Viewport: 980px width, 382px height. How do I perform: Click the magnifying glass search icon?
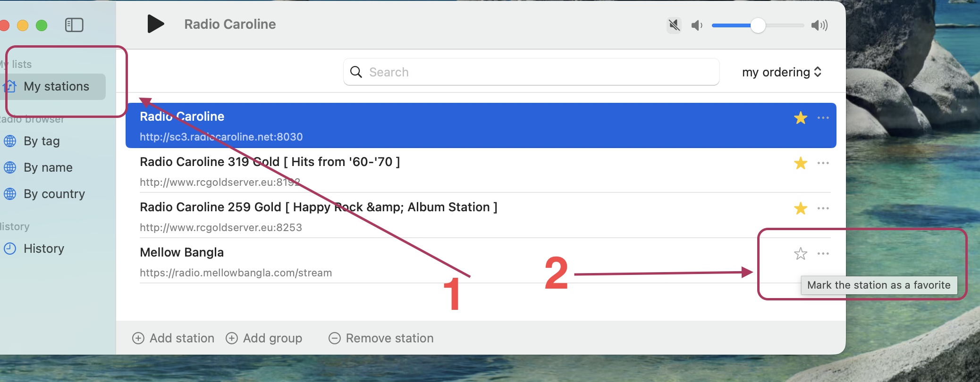tap(356, 72)
